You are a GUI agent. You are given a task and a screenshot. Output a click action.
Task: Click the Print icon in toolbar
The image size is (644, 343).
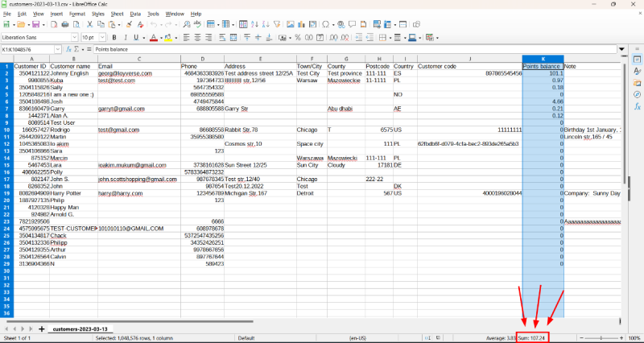[64, 25]
